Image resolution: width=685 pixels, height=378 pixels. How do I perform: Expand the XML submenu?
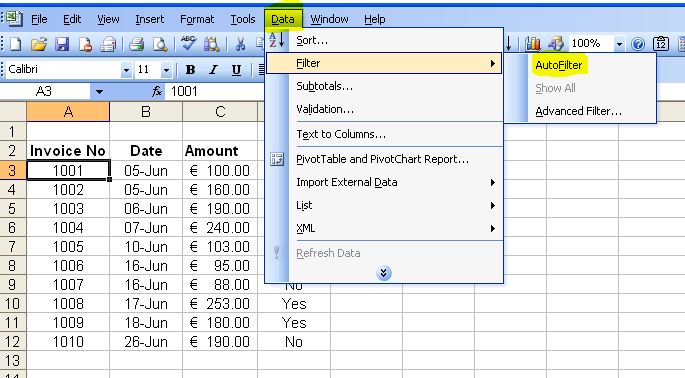[384, 228]
